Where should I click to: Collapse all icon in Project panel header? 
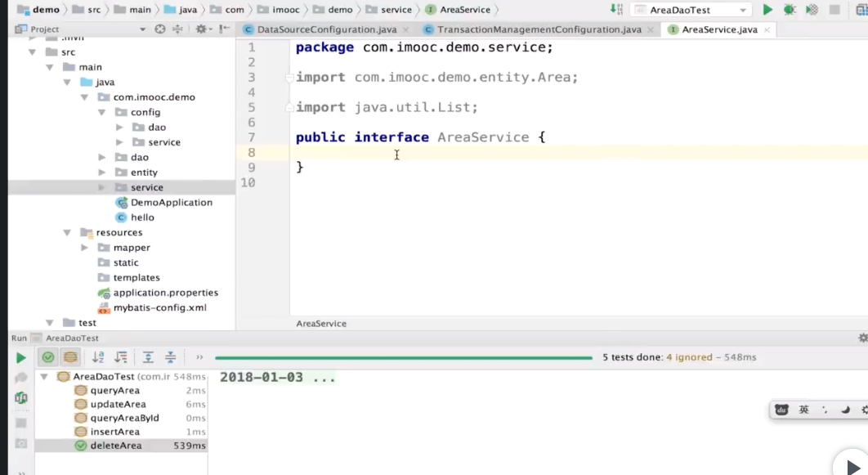[x=177, y=29]
